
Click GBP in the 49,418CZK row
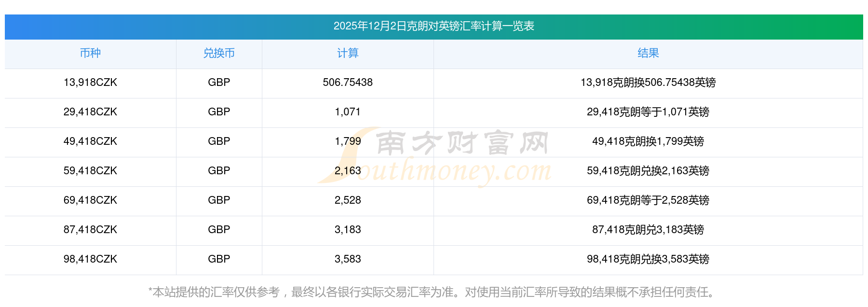[219, 141]
